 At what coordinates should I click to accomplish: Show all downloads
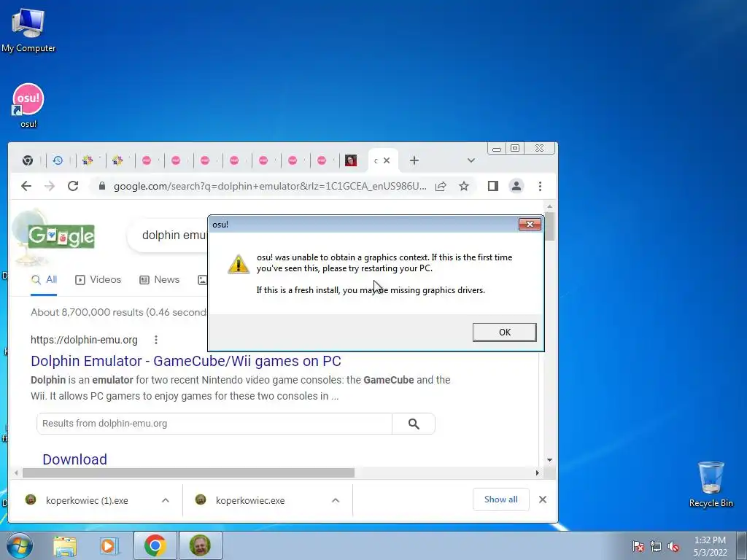(x=500, y=499)
